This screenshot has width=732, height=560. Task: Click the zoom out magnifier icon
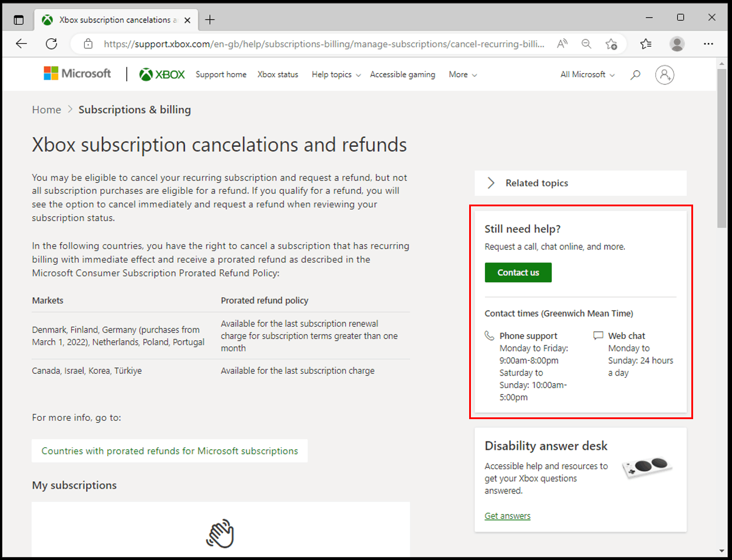tap(586, 44)
